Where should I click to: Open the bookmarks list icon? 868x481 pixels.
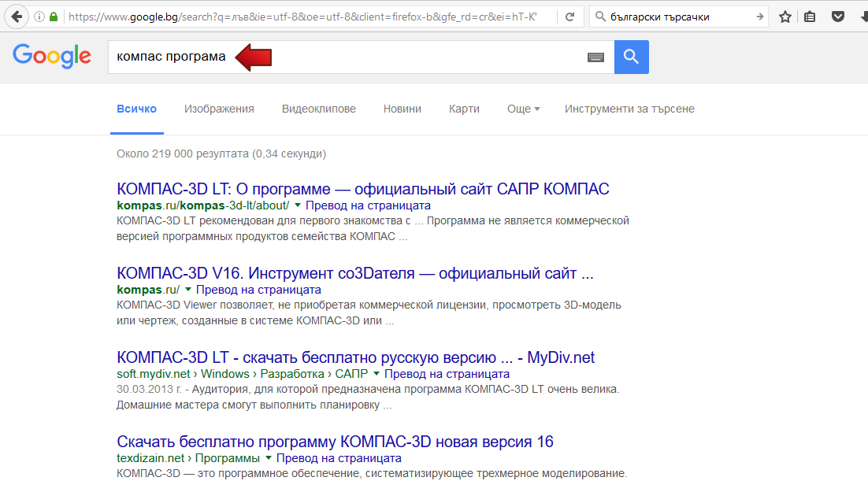click(x=811, y=17)
